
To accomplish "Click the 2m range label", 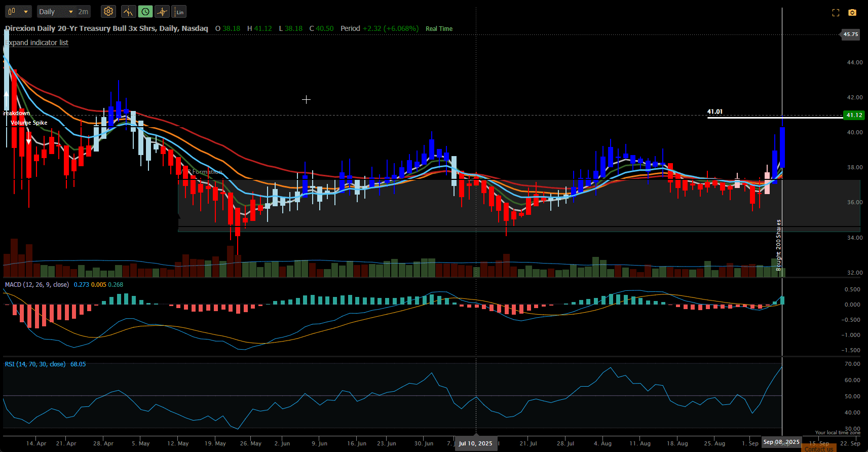I will (83, 12).
